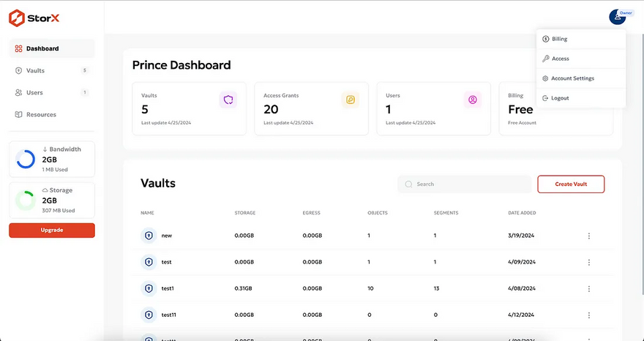
Task: Click the Bandwidth usage ring indicator
Action: click(x=26, y=159)
